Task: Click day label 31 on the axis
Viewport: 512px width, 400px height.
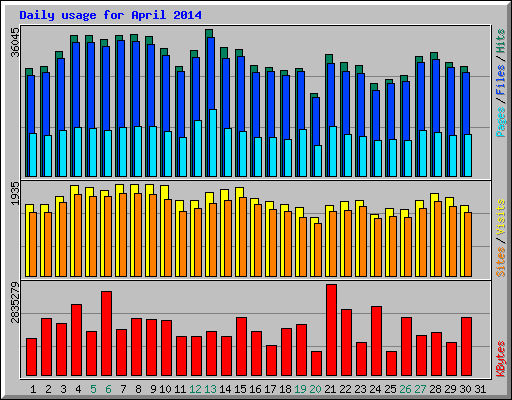Action: coord(480,389)
